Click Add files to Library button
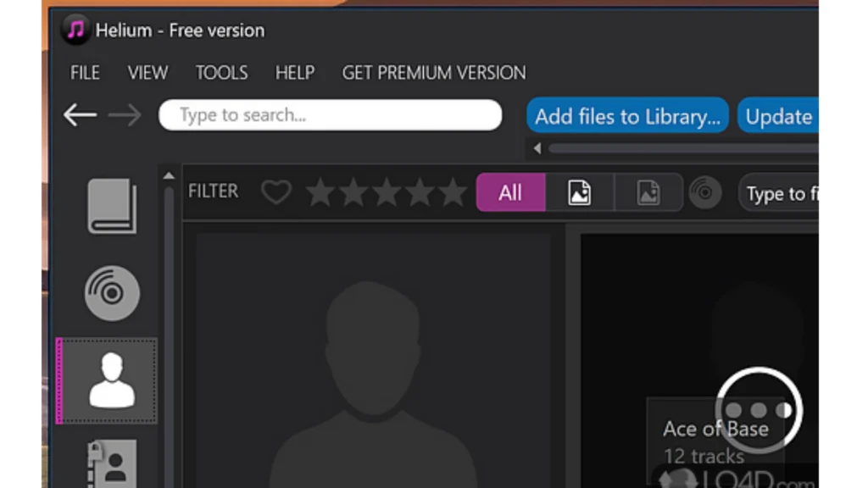 pos(626,116)
